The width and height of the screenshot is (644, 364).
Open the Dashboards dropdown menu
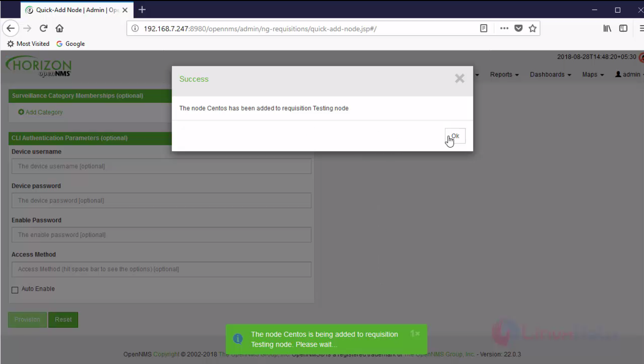tap(550, 74)
